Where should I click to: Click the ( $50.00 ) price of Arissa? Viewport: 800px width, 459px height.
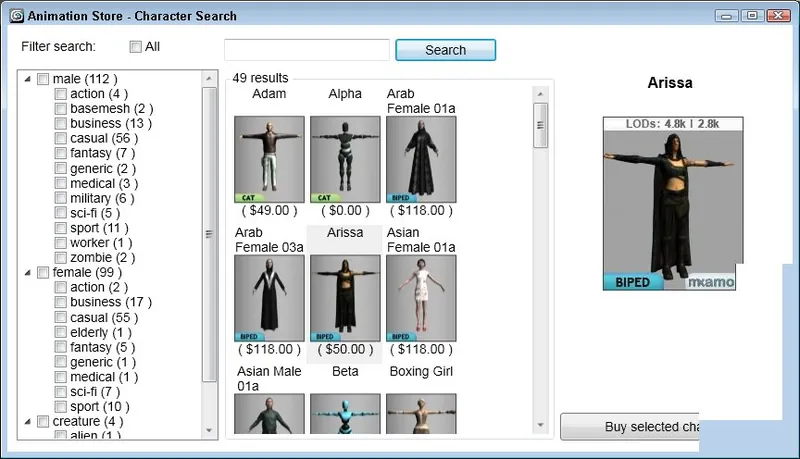tap(345, 349)
